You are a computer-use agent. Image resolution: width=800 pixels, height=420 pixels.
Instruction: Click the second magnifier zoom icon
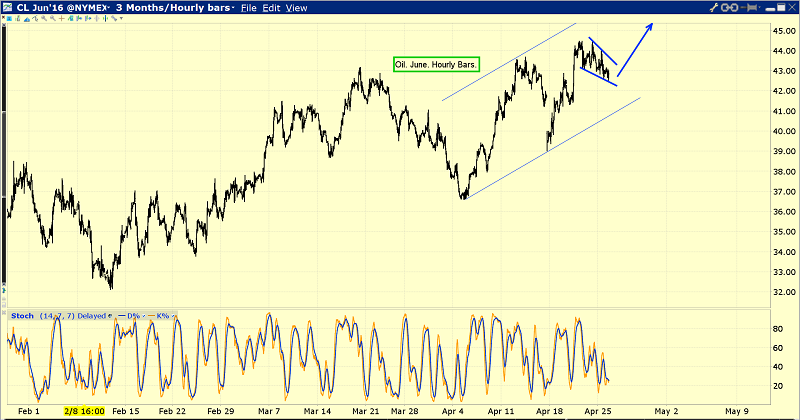53,18
